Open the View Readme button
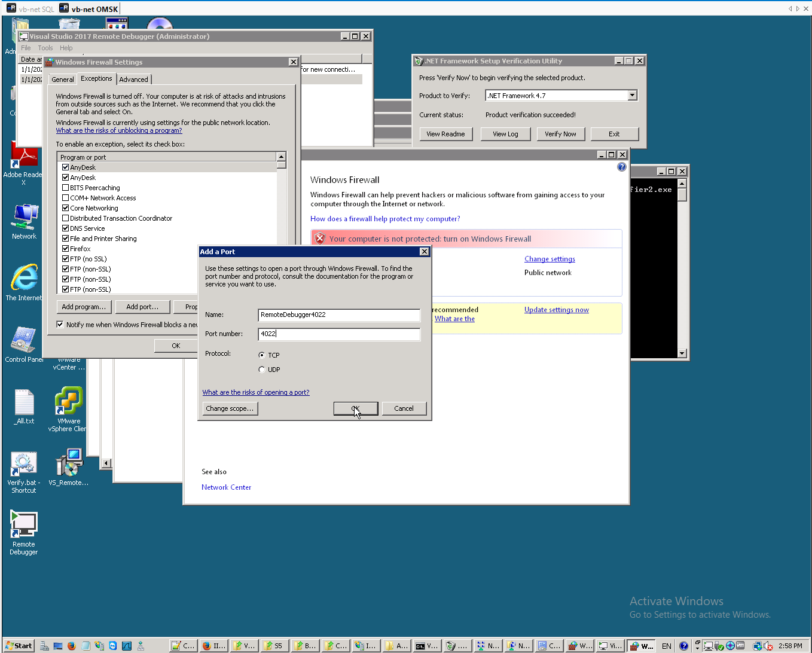Image resolution: width=812 pixels, height=653 pixels. [x=445, y=134]
